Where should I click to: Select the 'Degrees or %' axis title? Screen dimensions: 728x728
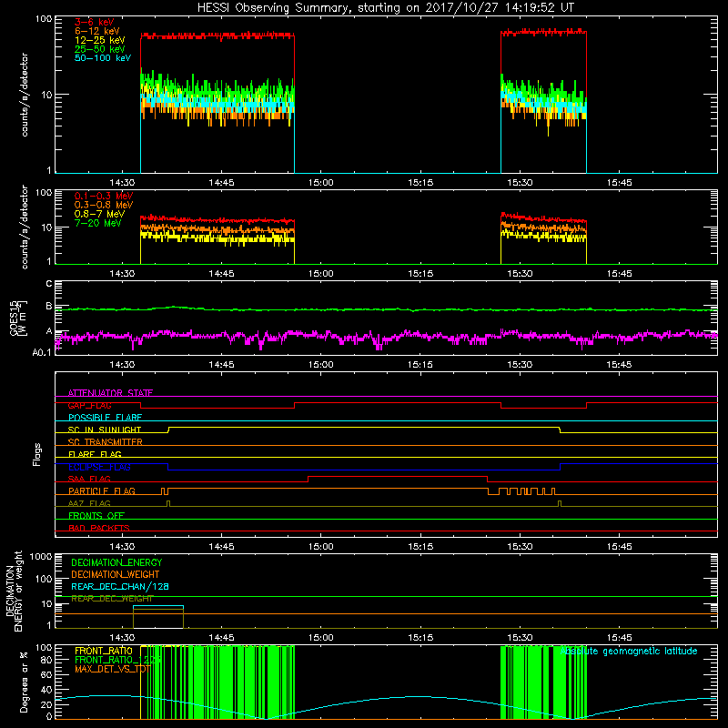(x=24, y=682)
